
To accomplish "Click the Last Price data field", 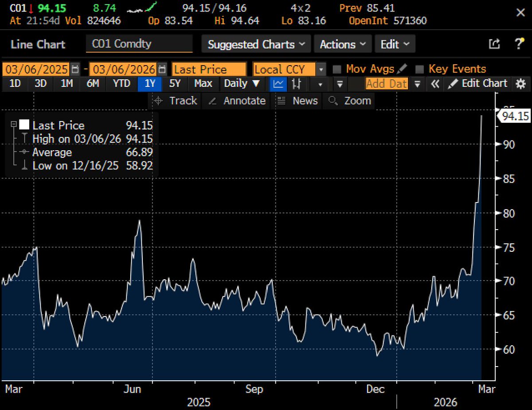I will coord(209,69).
